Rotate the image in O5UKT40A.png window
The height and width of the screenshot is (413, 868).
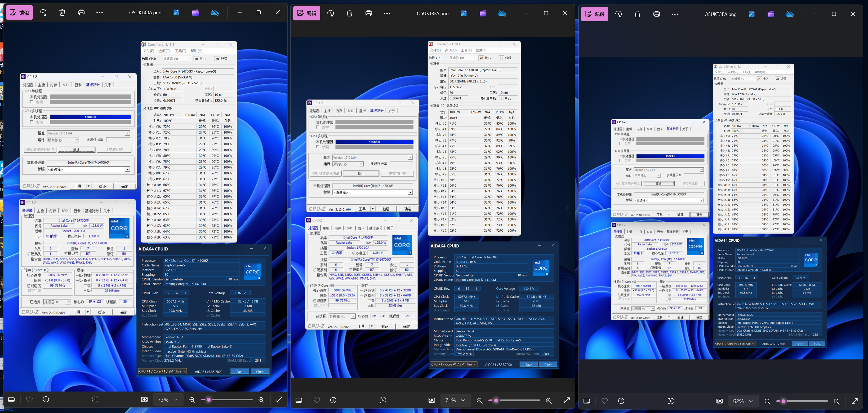(x=43, y=13)
